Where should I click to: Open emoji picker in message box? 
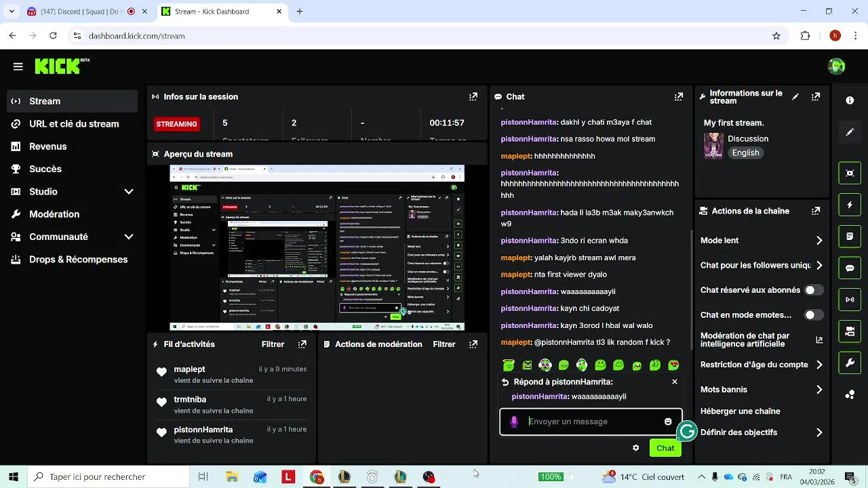tap(668, 422)
